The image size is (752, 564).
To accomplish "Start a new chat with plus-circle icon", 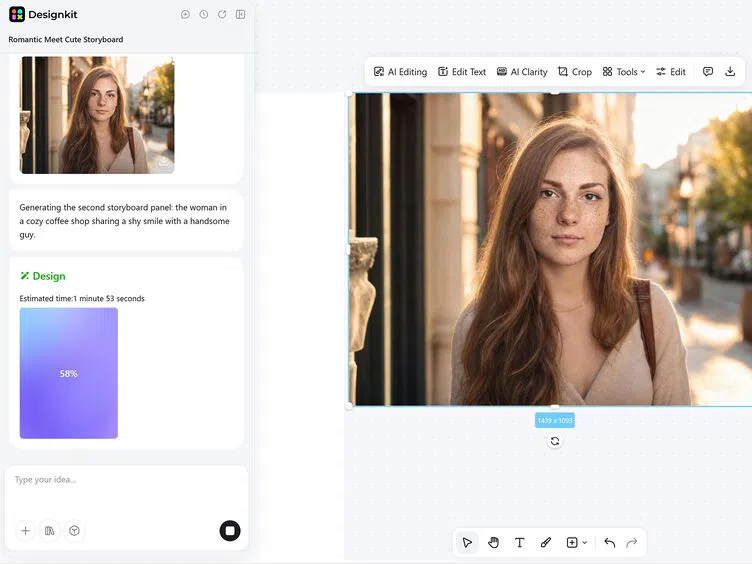I will pyautogui.click(x=185, y=14).
